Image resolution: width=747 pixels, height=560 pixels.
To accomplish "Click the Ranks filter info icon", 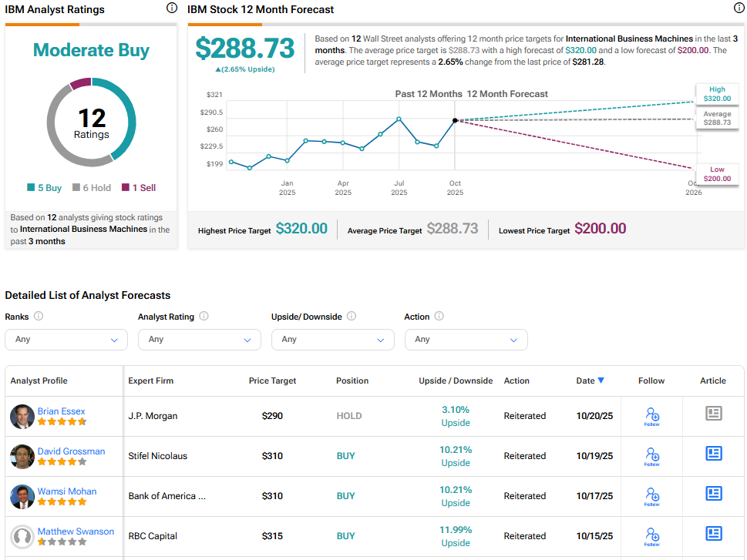I will click(39, 316).
